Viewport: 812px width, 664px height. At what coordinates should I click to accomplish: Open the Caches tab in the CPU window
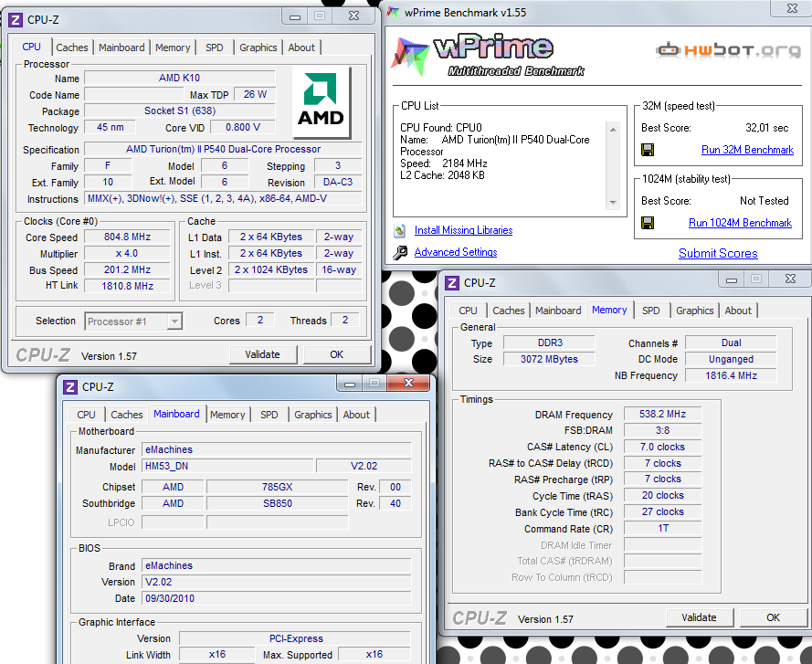(x=72, y=47)
